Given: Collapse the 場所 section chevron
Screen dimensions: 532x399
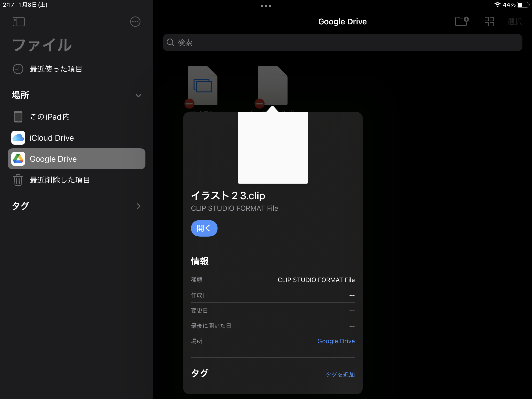Looking at the screenshot, I should 138,96.
